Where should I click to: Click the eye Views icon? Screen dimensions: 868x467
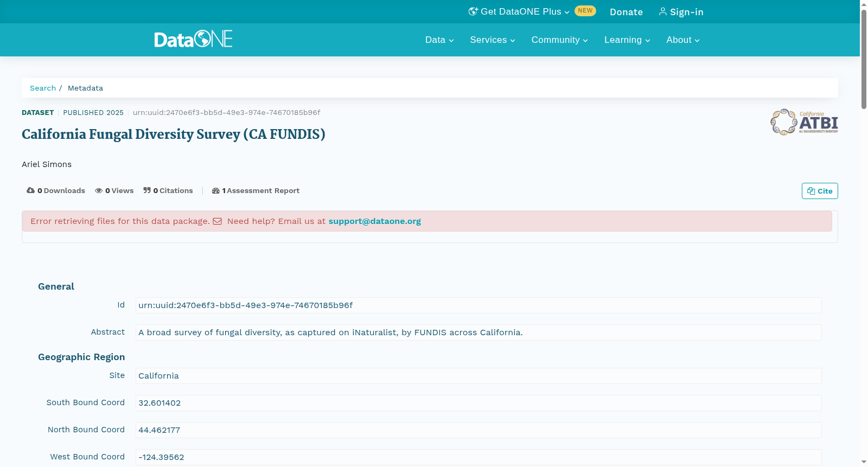pyautogui.click(x=99, y=190)
